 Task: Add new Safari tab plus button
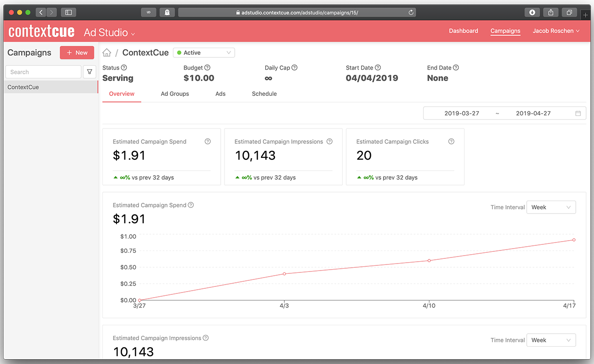coord(586,15)
